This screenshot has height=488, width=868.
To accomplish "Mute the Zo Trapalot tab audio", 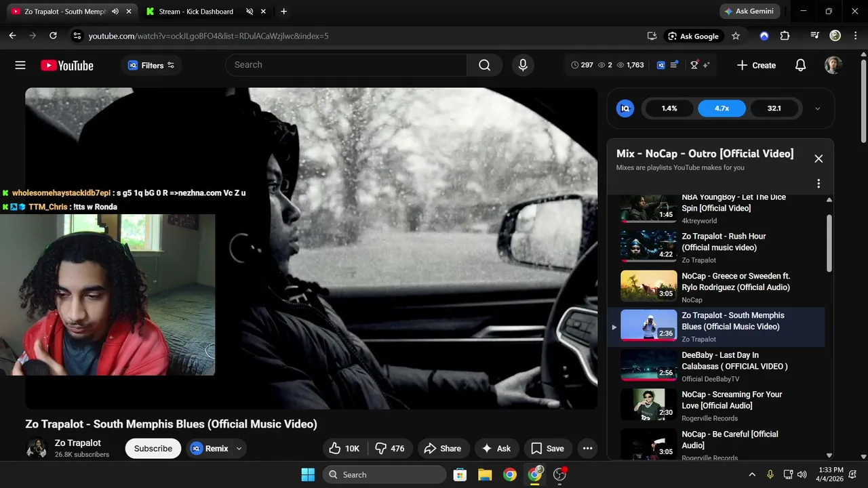I will [x=115, y=12].
